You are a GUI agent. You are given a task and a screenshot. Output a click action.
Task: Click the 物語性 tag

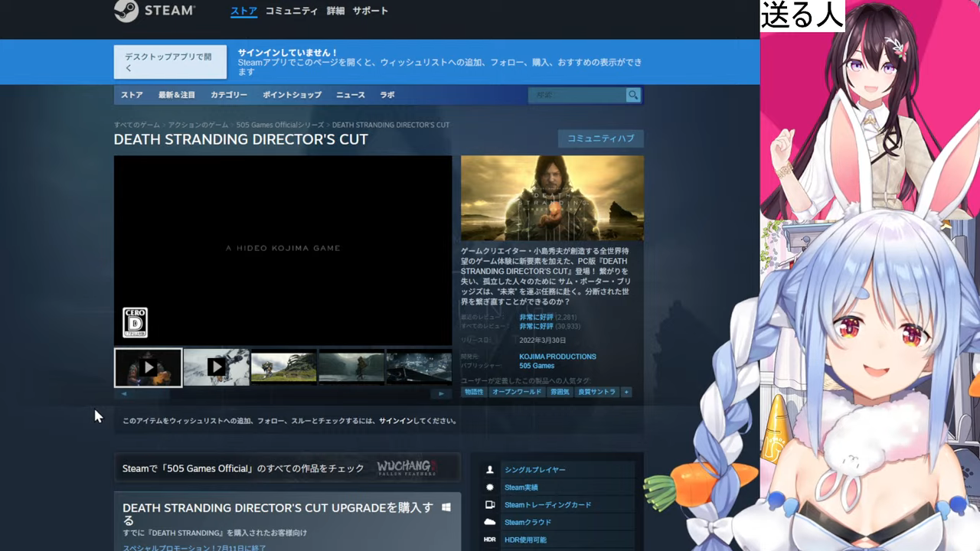pyautogui.click(x=474, y=392)
